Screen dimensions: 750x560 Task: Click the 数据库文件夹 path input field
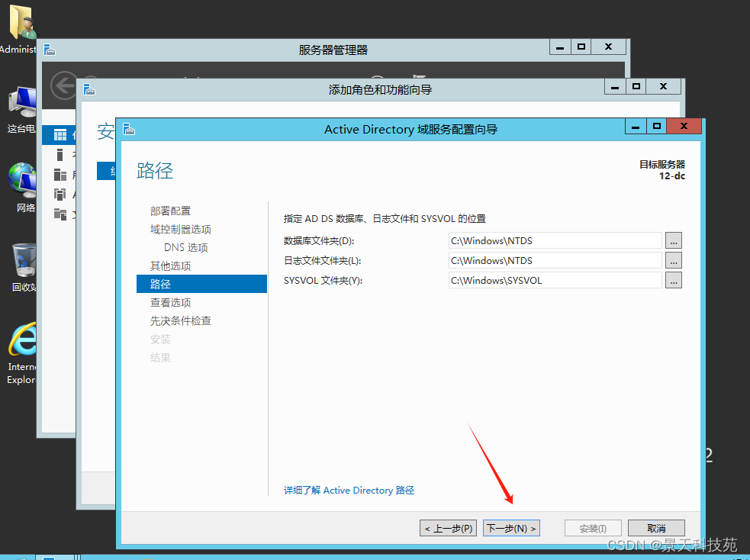(x=555, y=240)
